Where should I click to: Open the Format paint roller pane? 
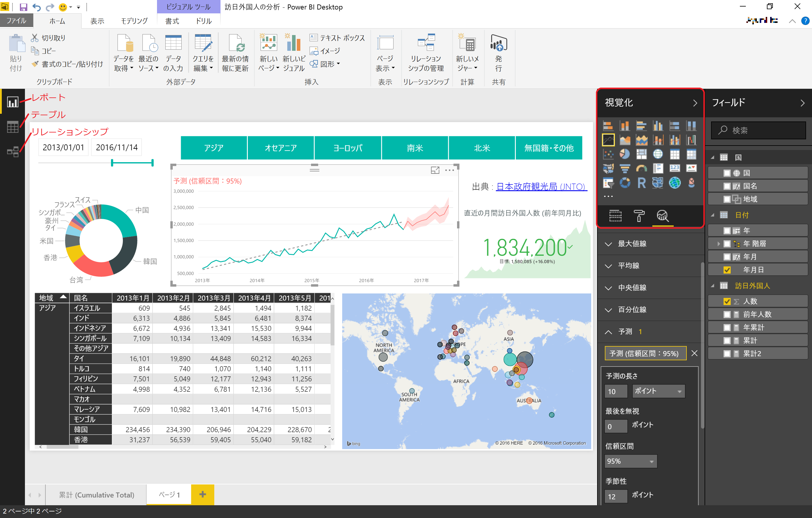tap(639, 216)
